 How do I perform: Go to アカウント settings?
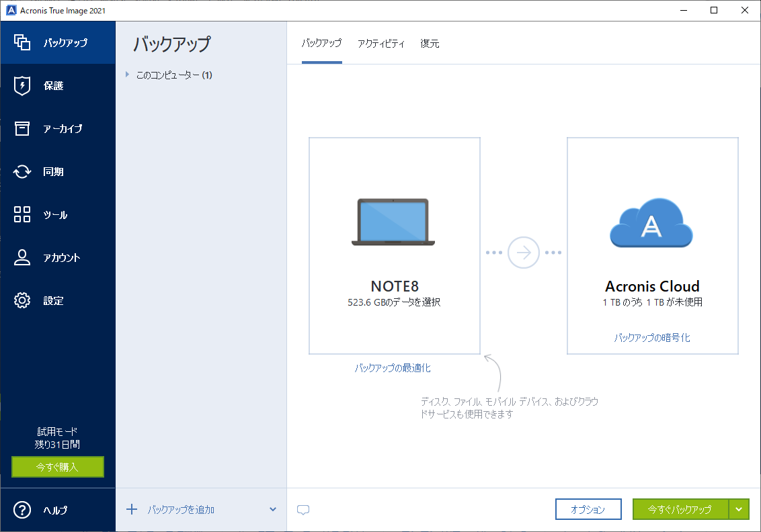pyautogui.click(x=58, y=257)
